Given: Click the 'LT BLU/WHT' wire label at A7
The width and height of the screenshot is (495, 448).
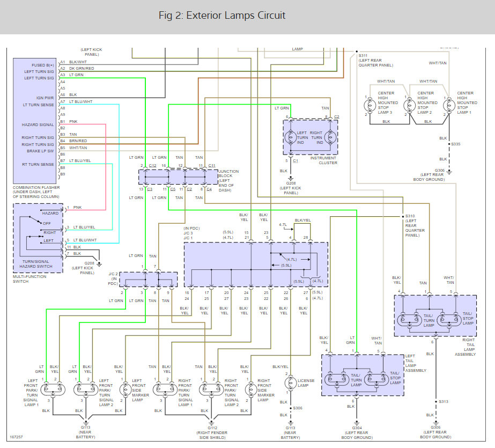Looking at the screenshot, I should pos(81,101).
